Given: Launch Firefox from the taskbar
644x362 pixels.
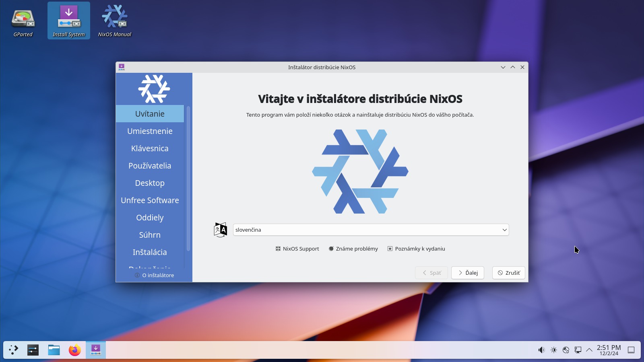Looking at the screenshot, I should click(74, 350).
